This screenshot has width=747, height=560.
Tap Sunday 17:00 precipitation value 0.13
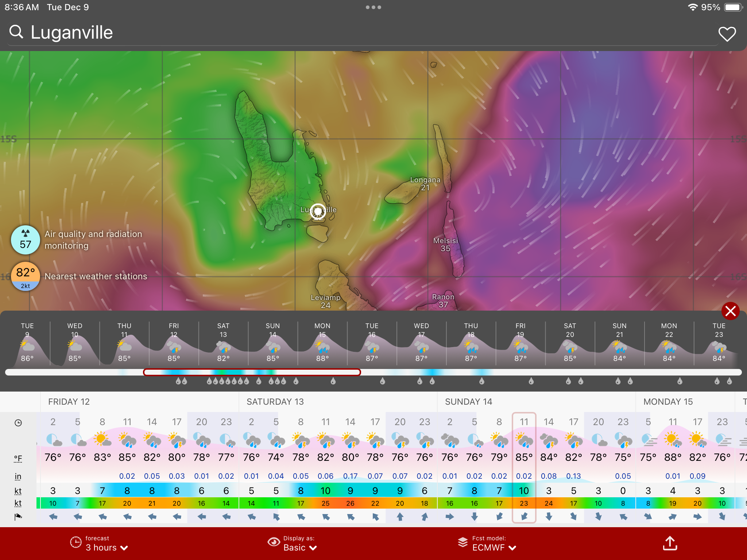tap(573, 476)
